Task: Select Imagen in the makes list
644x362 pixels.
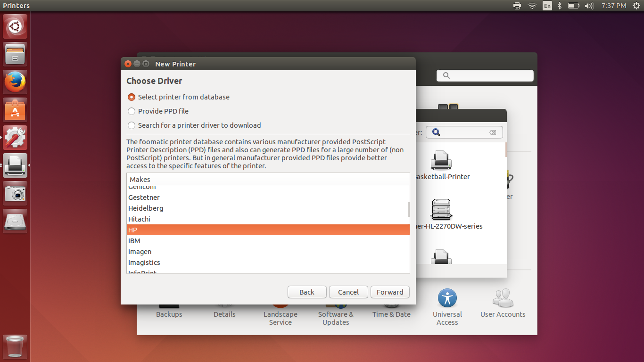Action: point(268,252)
